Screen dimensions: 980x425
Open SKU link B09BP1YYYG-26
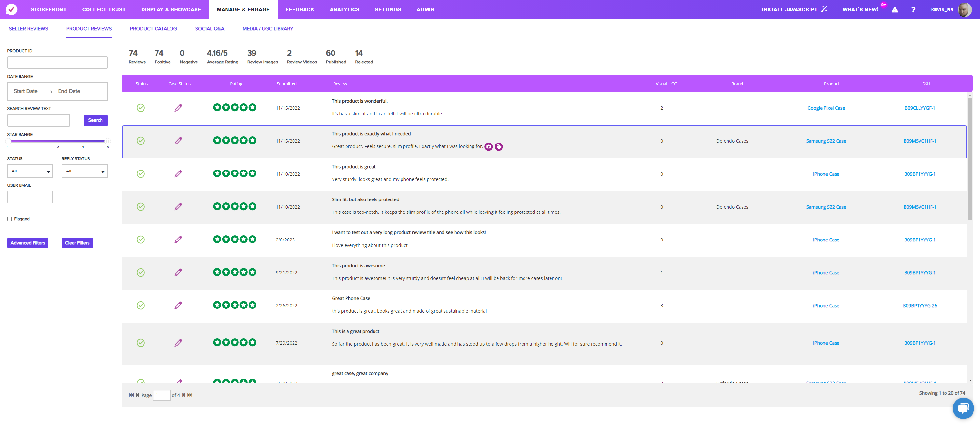tap(920, 306)
